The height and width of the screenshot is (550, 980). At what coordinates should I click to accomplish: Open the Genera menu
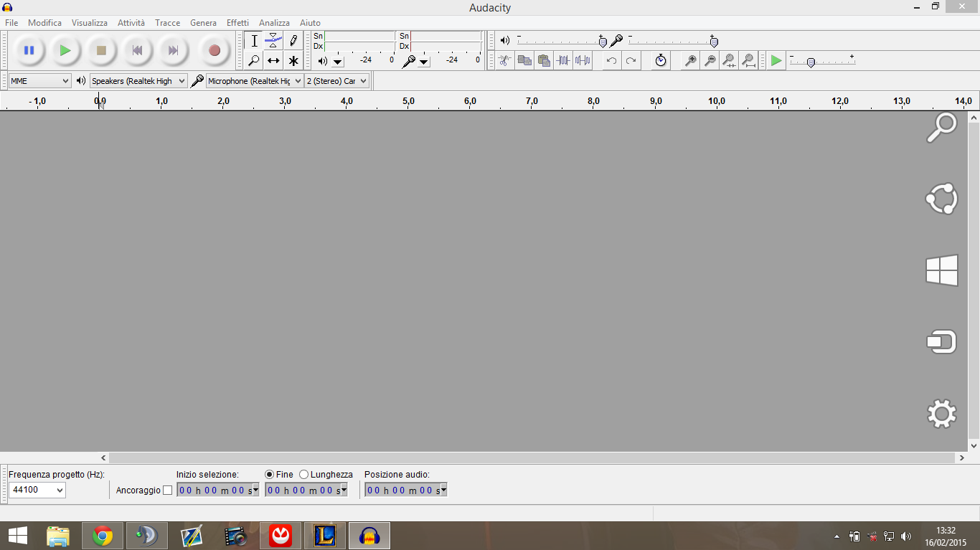click(x=204, y=23)
